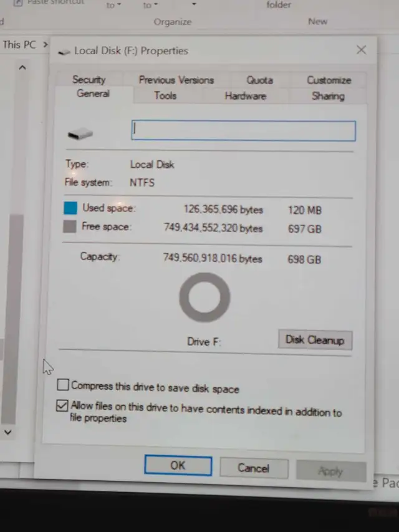The height and width of the screenshot is (532, 399).
Task: Expand the chevron after This PC
Action: click(45, 44)
